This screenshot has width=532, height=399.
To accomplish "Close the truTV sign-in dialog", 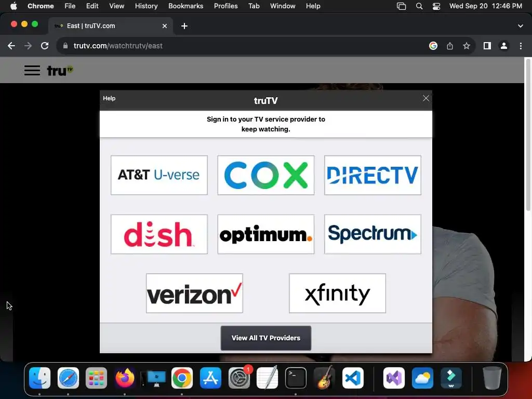I will tap(426, 98).
